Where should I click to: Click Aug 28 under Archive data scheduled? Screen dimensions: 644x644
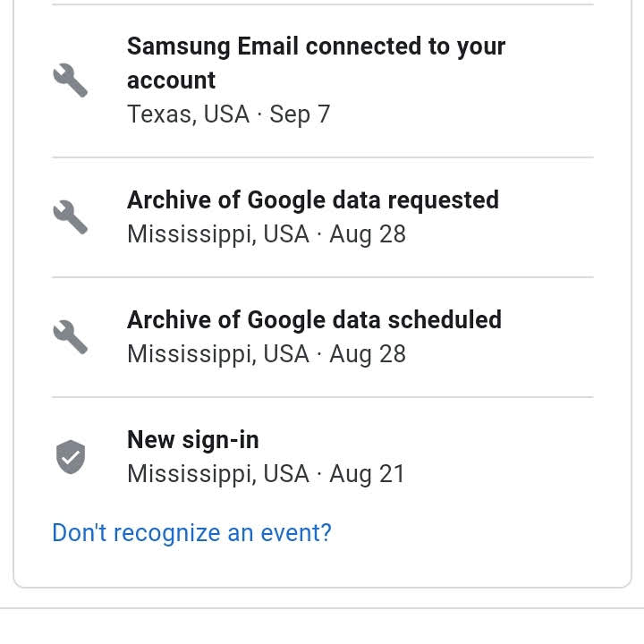pos(368,354)
